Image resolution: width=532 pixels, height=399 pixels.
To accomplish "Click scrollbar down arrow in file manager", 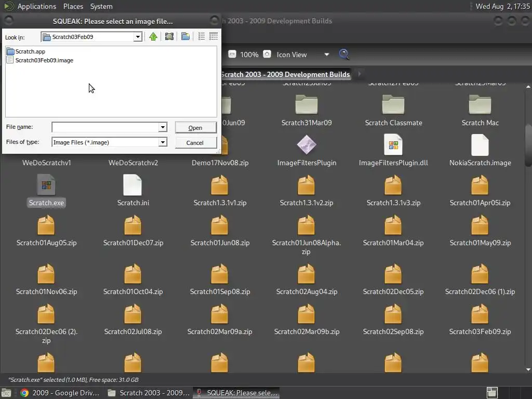I will point(528,369).
